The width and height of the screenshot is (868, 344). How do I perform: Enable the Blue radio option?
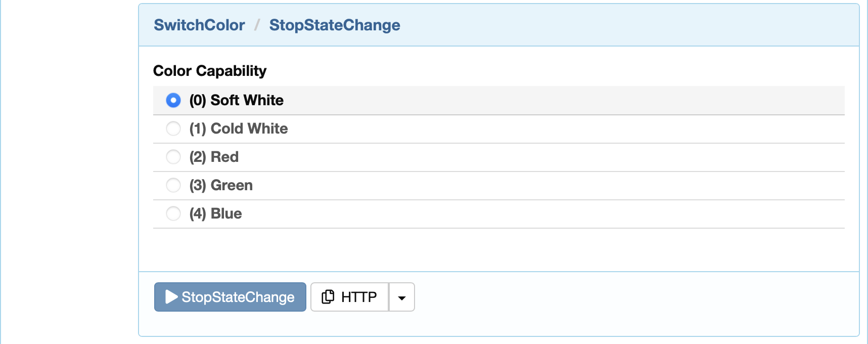[173, 213]
